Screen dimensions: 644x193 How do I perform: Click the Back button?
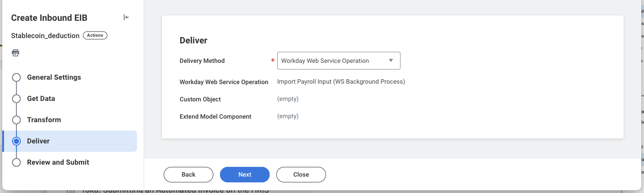pos(188,174)
